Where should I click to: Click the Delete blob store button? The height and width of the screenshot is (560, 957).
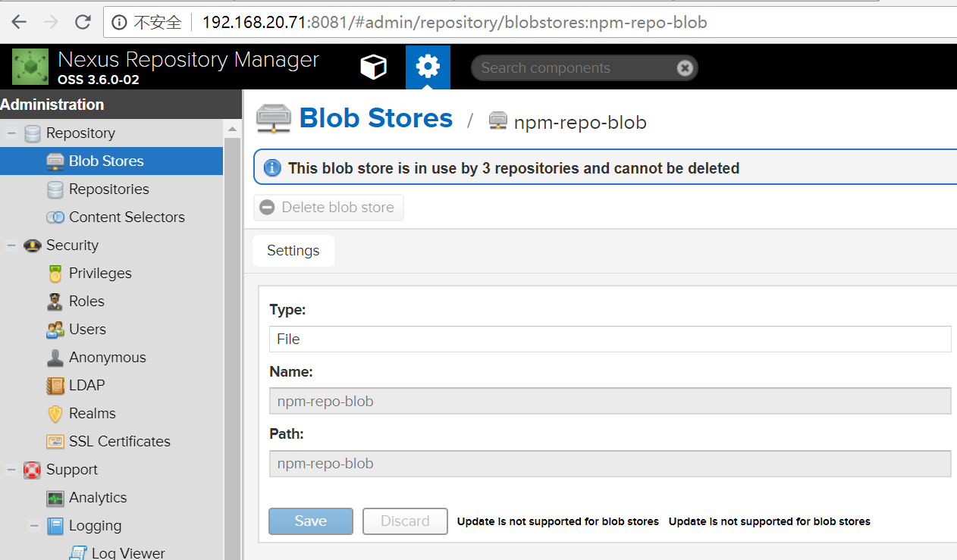[x=328, y=208]
